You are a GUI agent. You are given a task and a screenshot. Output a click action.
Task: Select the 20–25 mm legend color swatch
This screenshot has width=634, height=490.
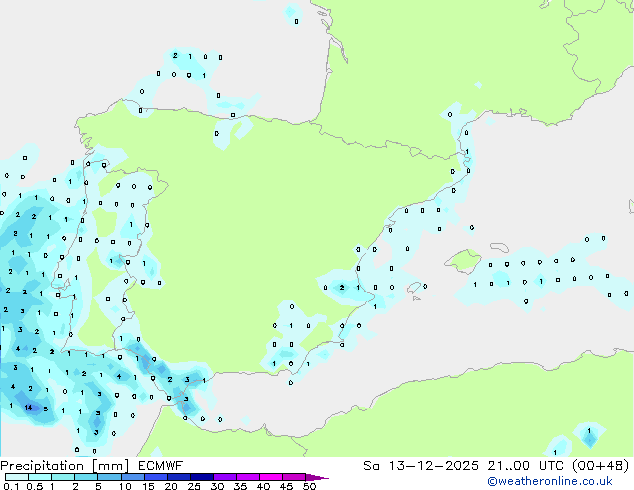[x=178, y=477]
